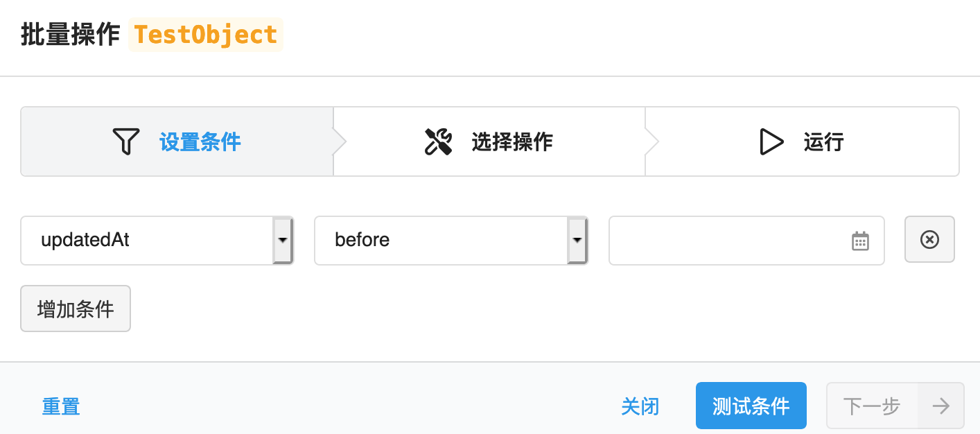Image resolution: width=980 pixels, height=434 pixels.
Task: Switch to the 运行 step tab
Action: pyautogui.click(x=802, y=141)
